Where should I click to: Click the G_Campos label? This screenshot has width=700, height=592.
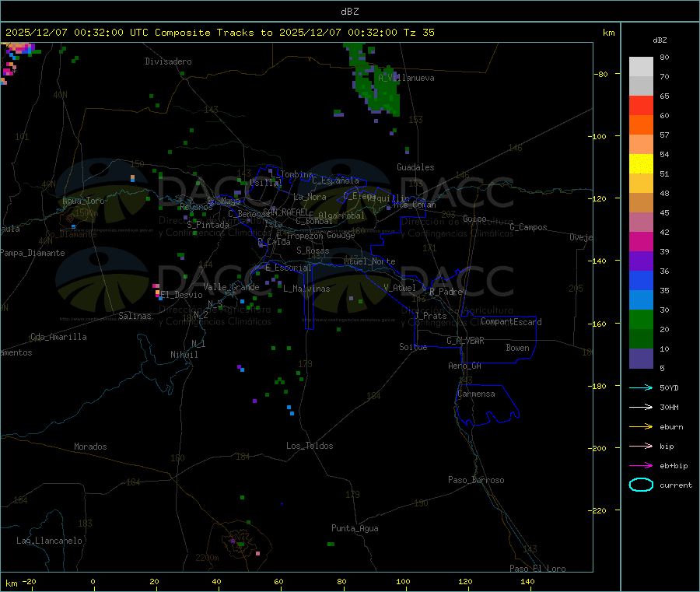click(x=528, y=227)
